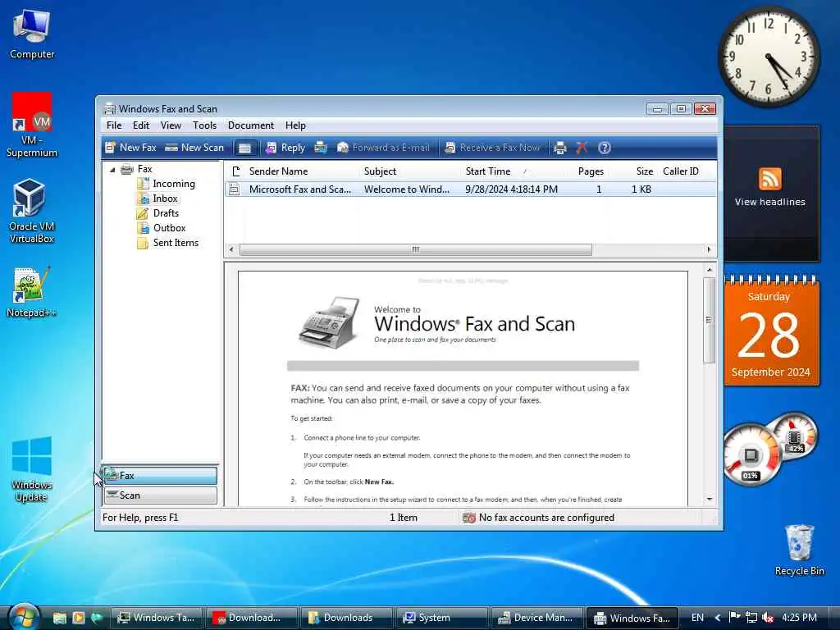Click the New Fax toolbar button
Screen dimensions: 840x630
coord(130,148)
